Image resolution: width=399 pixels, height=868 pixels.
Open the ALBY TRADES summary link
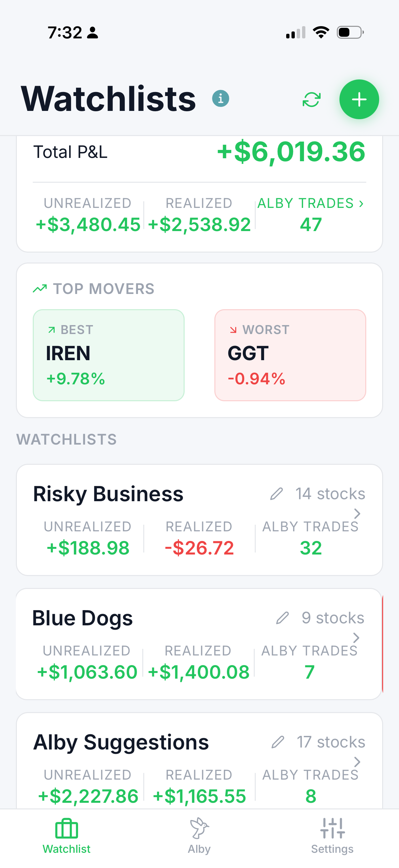310,203
